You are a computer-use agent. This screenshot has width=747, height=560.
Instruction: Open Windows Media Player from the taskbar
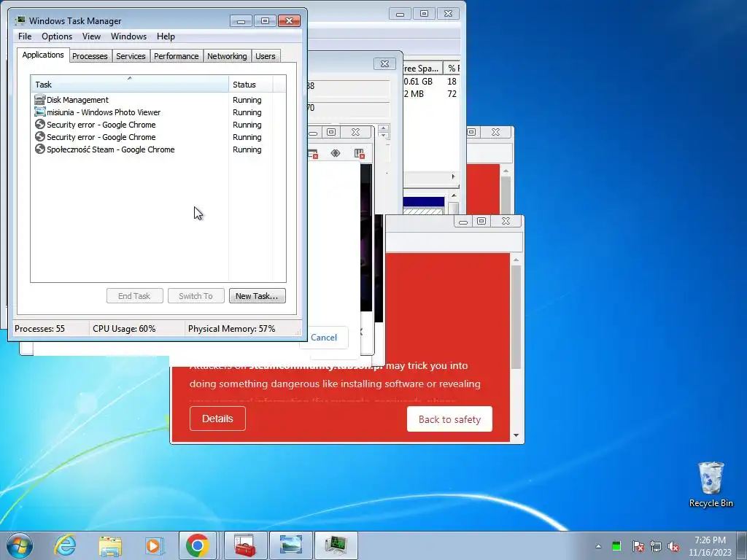(x=154, y=545)
